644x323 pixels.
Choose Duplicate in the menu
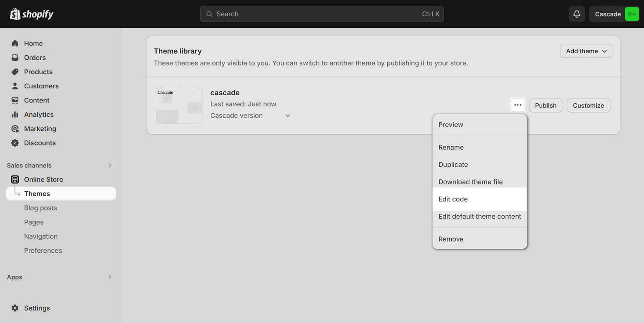click(x=480, y=165)
